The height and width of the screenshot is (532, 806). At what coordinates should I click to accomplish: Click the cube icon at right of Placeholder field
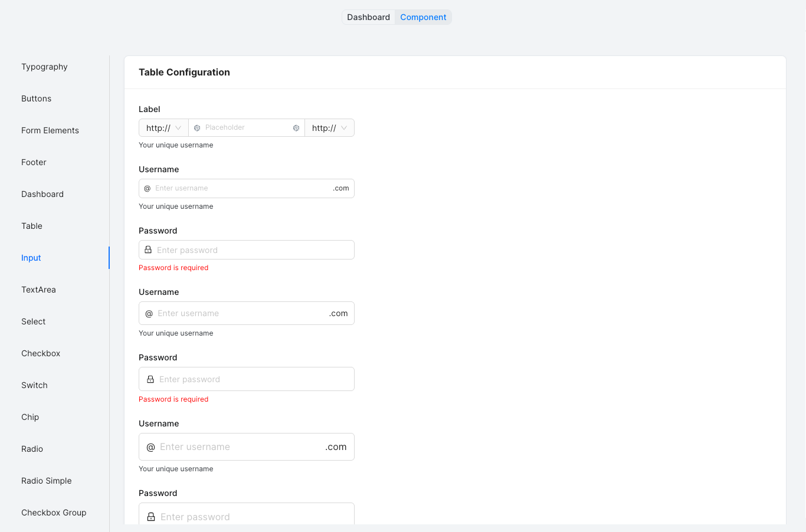pyautogui.click(x=296, y=127)
